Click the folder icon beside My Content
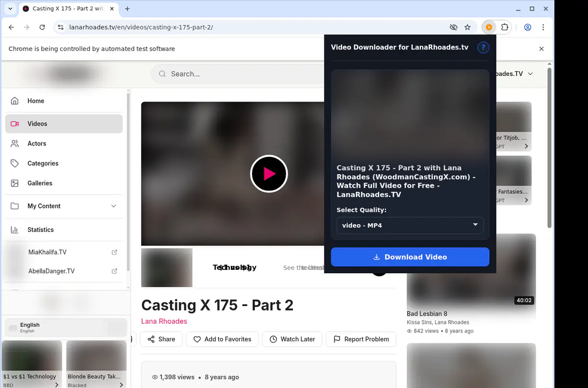This screenshot has height=388, width=588. pyautogui.click(x=15, y=206)
